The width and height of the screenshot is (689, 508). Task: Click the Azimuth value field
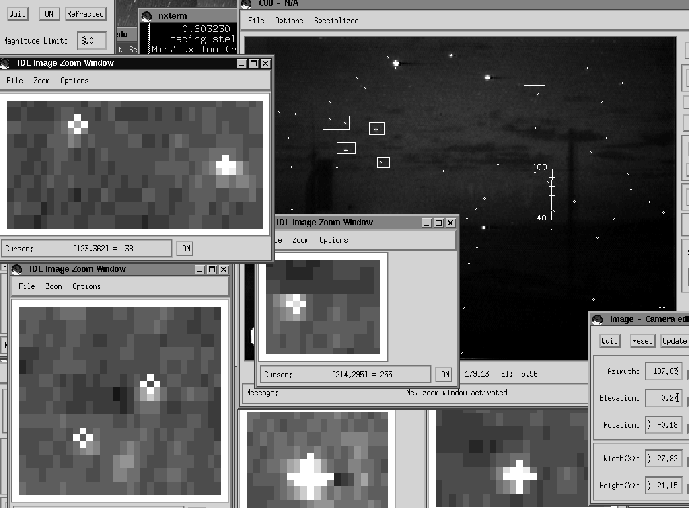click(x=662, y=370)
